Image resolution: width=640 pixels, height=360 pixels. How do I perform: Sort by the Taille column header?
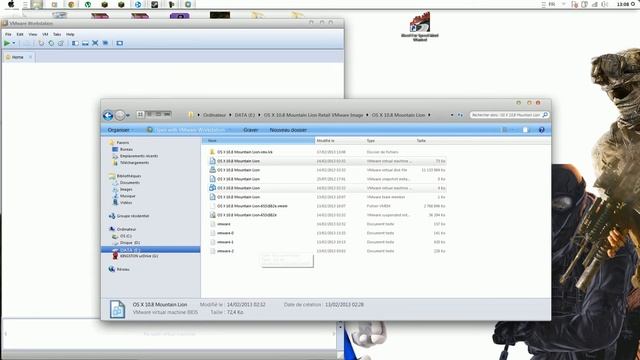click(431, 141)
